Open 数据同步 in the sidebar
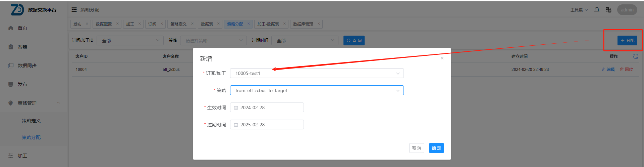This screenshot has width=644, height=167. [x=27, y=66]
